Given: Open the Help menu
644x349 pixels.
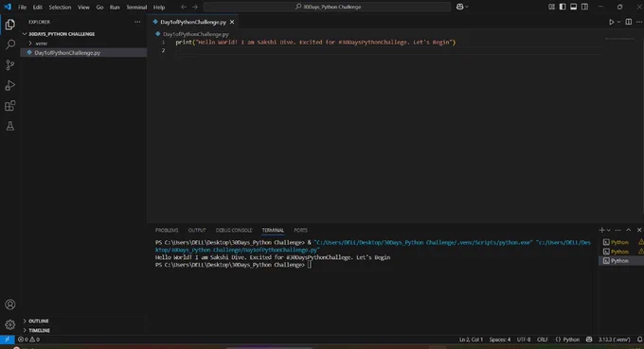Looking at the screenshot, I should pos(159,7).
